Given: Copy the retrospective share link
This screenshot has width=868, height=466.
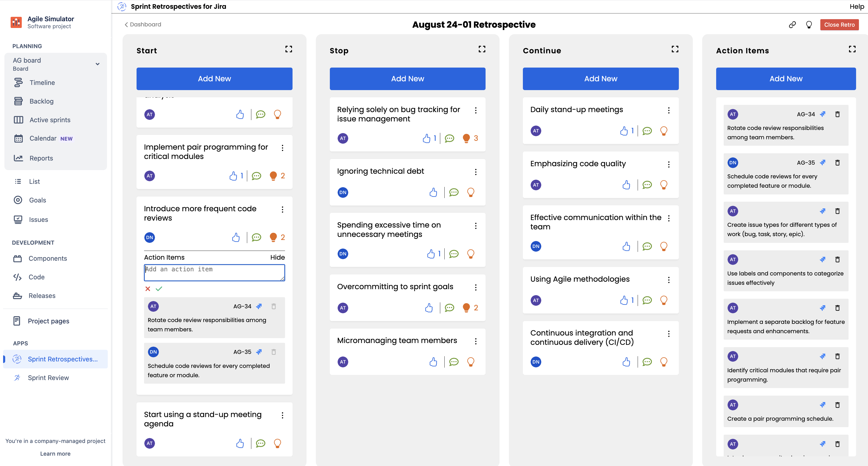Looking at the screenshot, I should coord(792,25).
